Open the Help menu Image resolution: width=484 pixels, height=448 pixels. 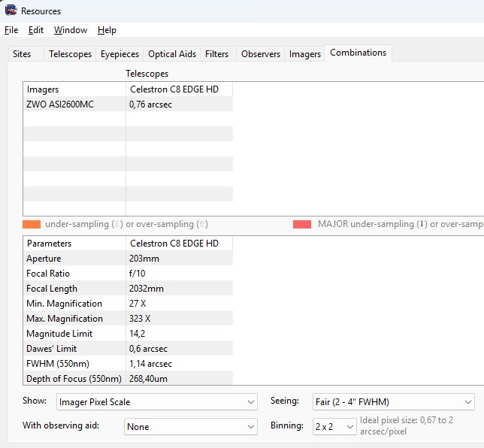[107, 30]
